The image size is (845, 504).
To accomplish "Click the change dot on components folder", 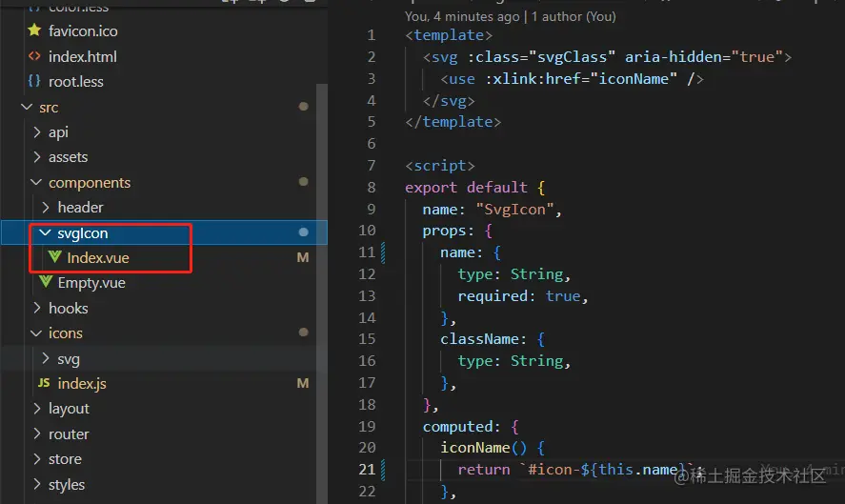I will tap(303, 182).
